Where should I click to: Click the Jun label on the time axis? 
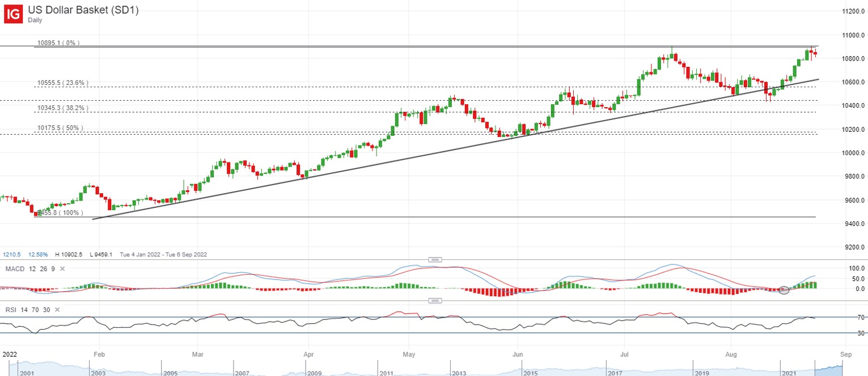519,354
